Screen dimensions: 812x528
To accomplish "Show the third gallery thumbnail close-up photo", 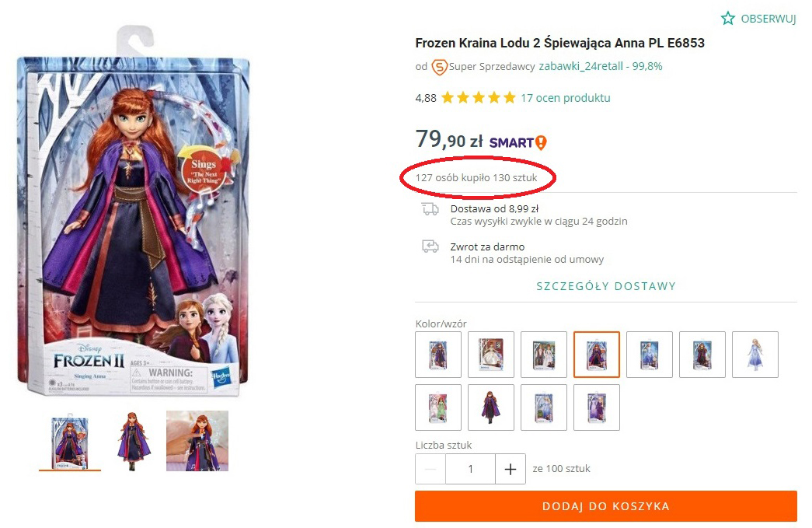I will coord(197,440).
